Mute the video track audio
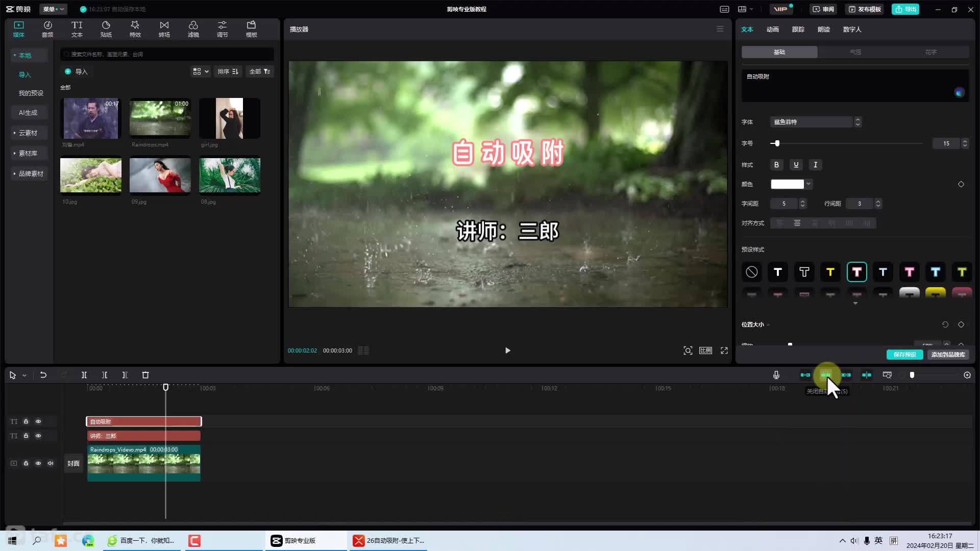Image resolution: width=980 pixels, height=551 pixels. coord(51,463)
